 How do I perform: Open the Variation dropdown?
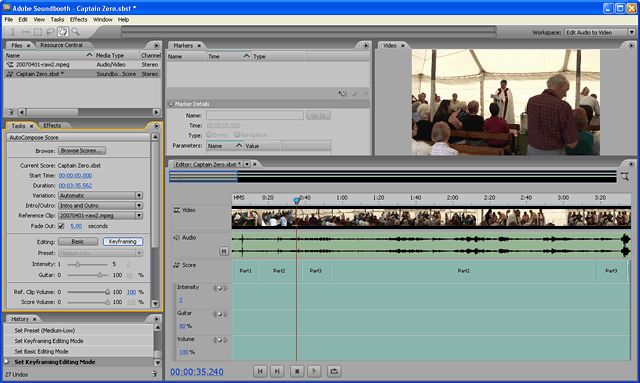pos(100,196)
